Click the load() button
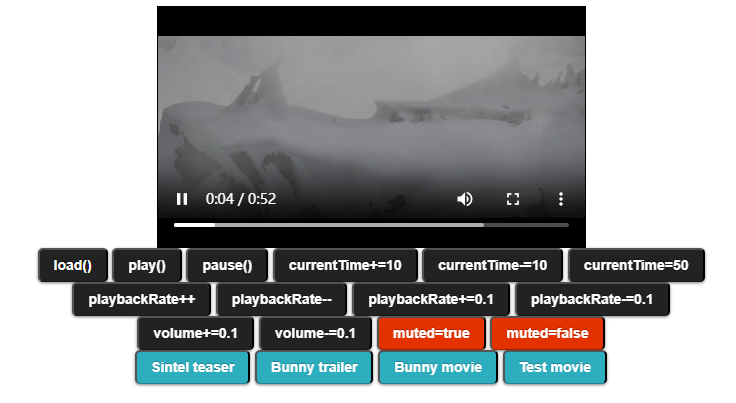Screen dimensions: 736x403 tap(73, 266)
